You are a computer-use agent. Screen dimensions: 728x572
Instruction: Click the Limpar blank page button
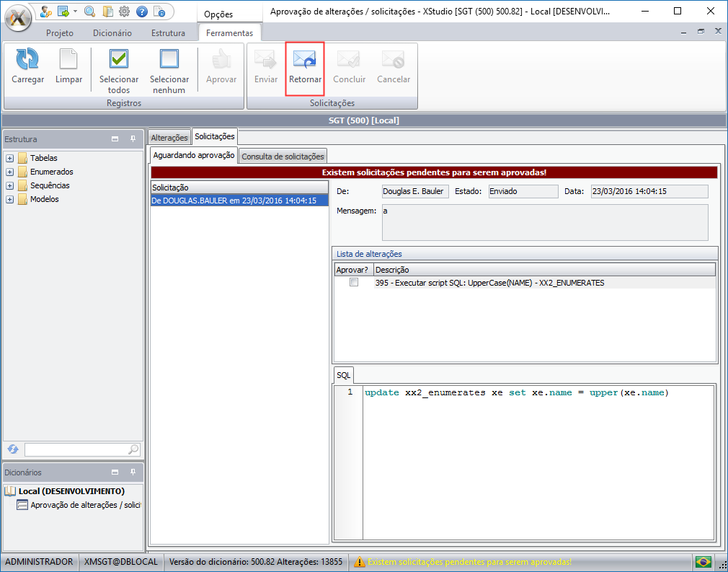(x=68, y=66)
